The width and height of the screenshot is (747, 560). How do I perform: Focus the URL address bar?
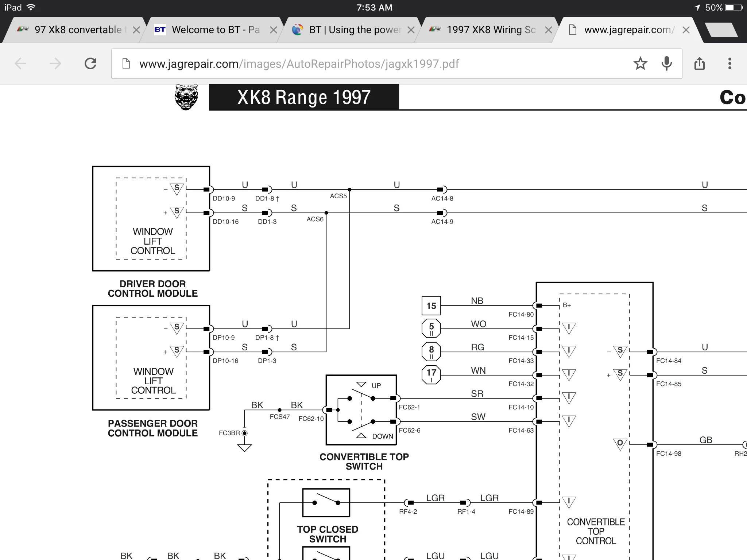[x=397, y=63]
